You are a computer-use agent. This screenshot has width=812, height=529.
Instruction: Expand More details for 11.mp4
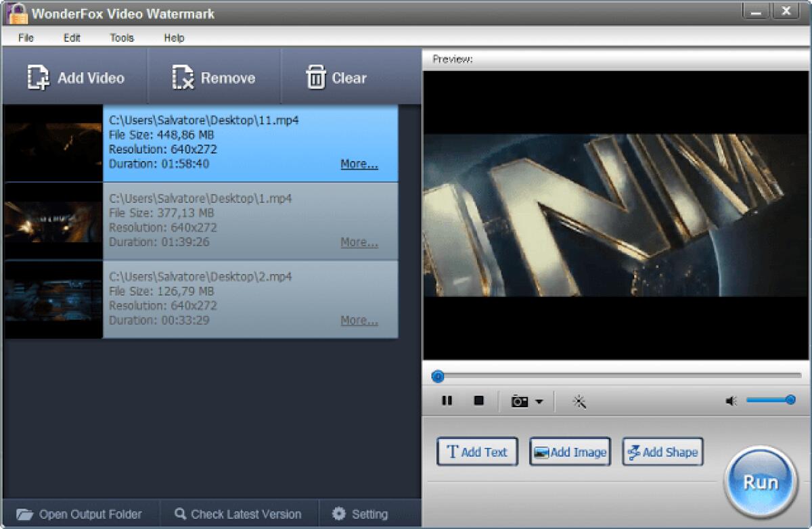coord(358,164)
